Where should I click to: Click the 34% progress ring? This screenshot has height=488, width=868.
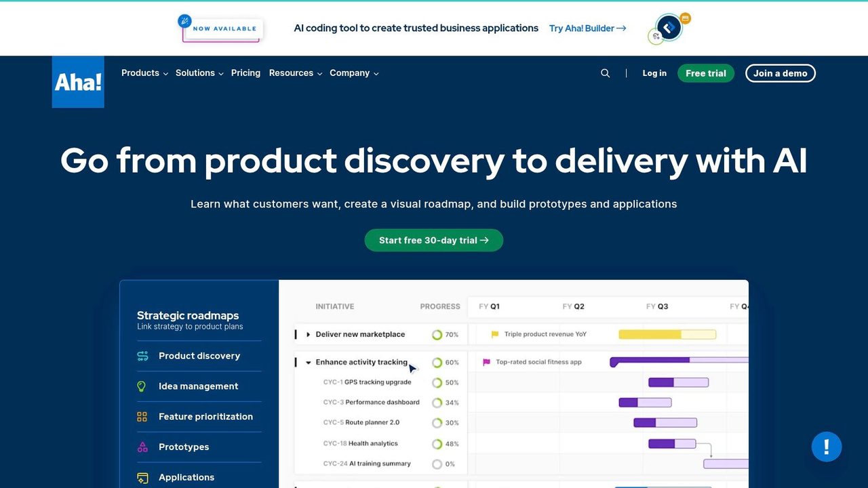click(437, 403)
